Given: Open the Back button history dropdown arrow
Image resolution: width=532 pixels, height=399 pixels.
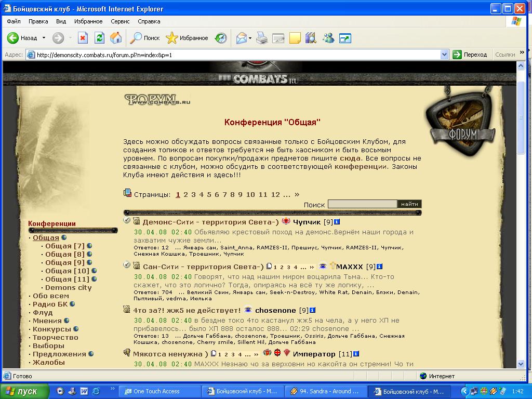Looking at the screenshot, I should point(44,38).
